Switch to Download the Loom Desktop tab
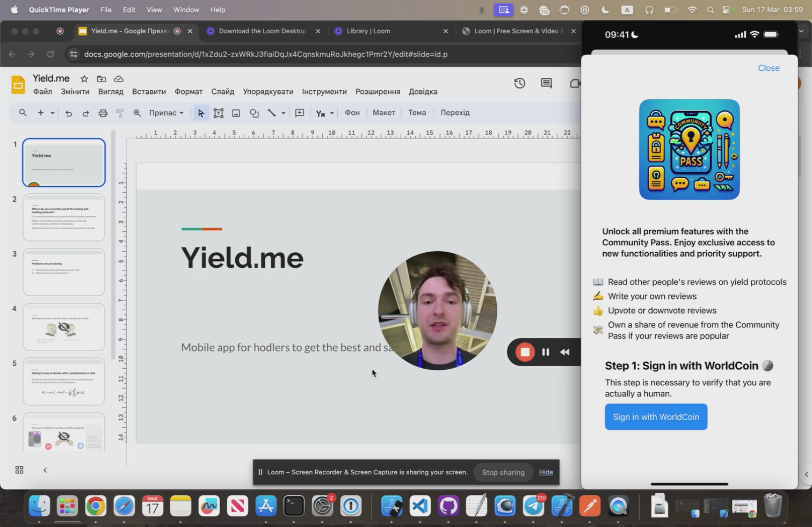Image resolution: width=812 pixels, height=527 pixels. [x=263, y=31]
